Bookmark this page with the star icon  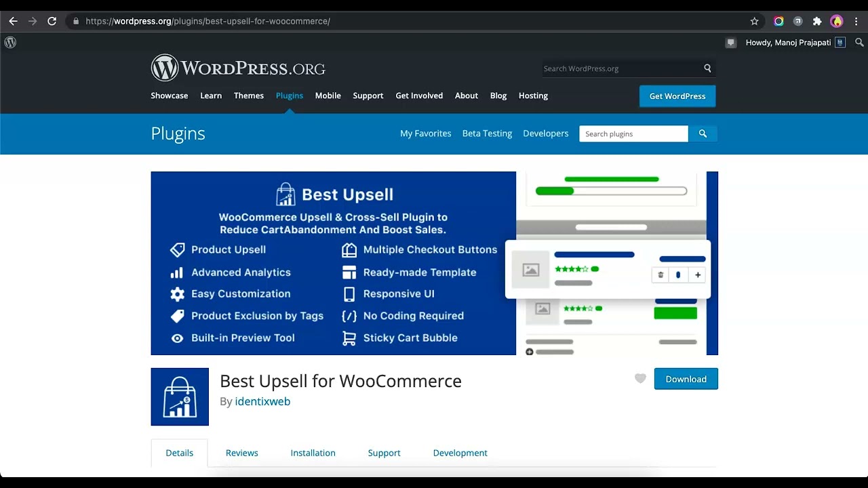(754, 21)
